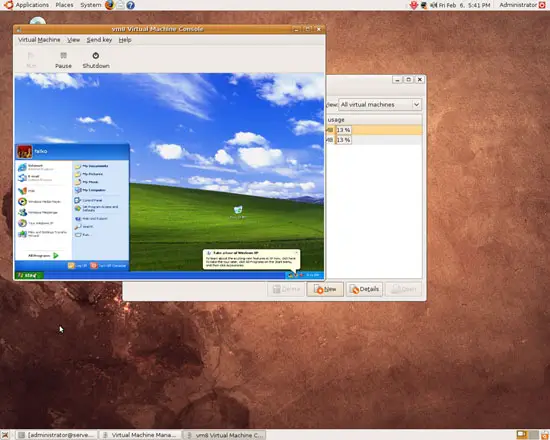Click Log Off in Start menu
The image size is (550, 440).
(x=77, y=266)
